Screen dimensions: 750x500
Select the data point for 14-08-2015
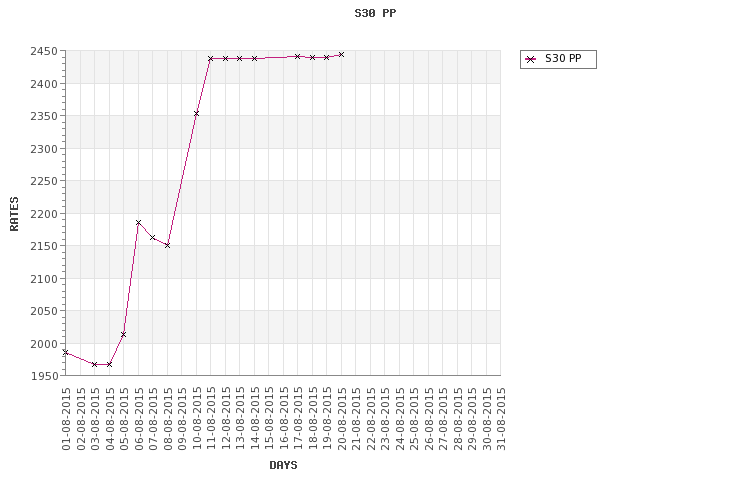[254, 58]
